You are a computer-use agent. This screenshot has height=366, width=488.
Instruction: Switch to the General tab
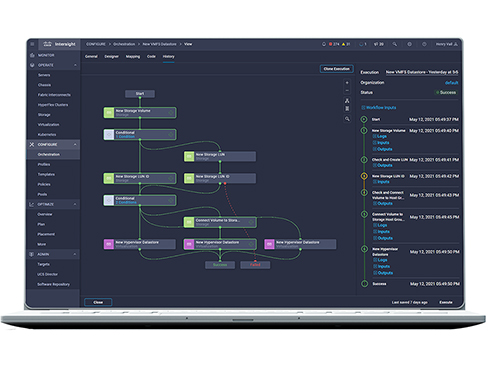pyautogui.click(x=91, y=56)
